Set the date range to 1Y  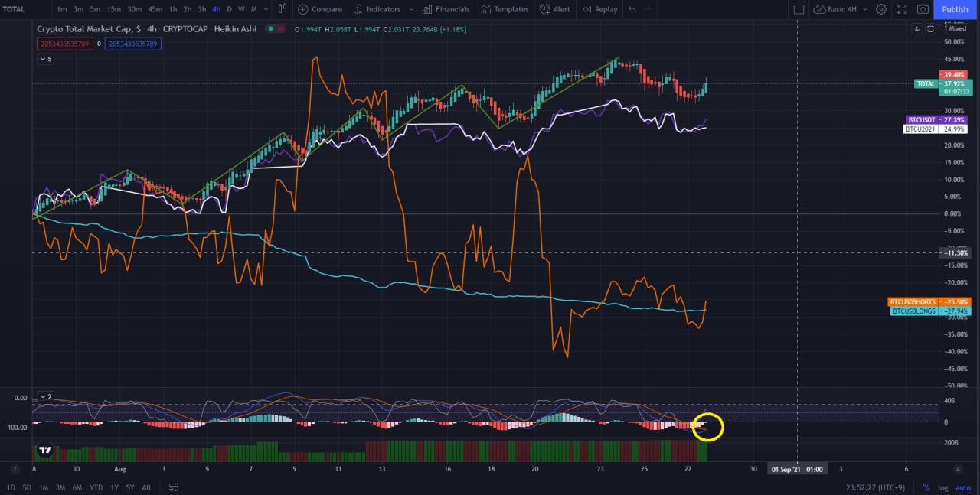[x=114, y=487]
